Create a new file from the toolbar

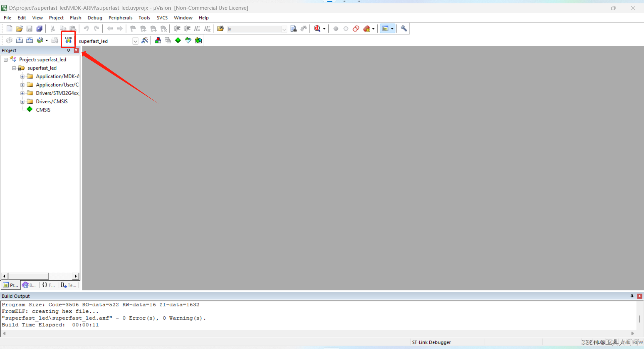coord(9,29)
